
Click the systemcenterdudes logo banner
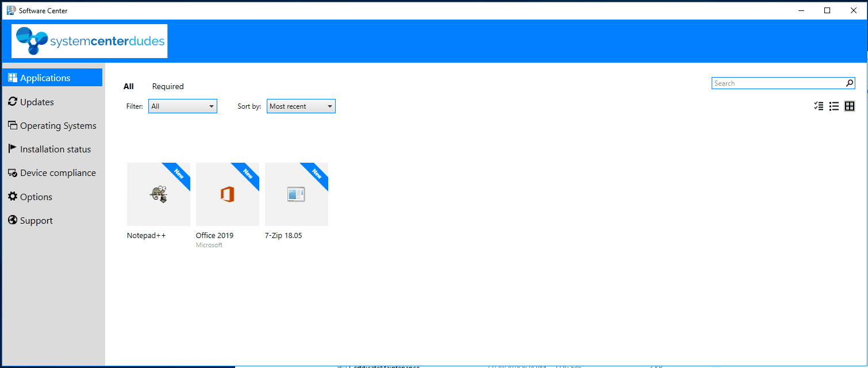coord(90,41)
